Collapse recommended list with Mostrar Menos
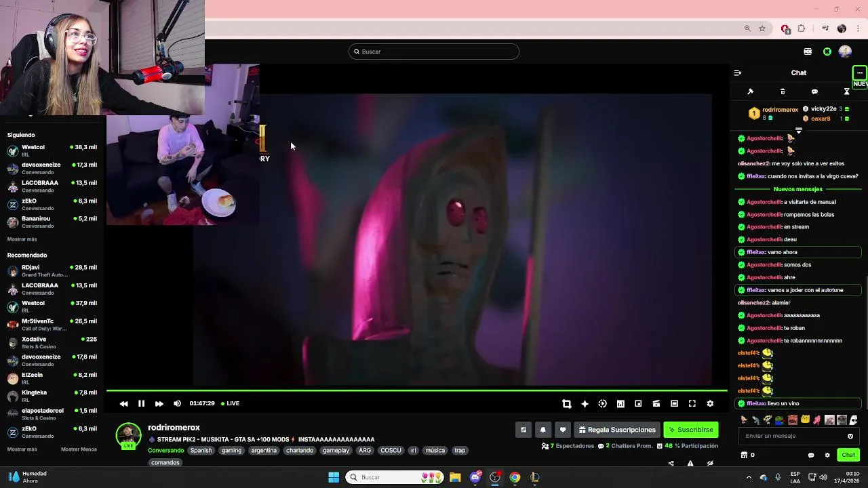 (79, 449)
